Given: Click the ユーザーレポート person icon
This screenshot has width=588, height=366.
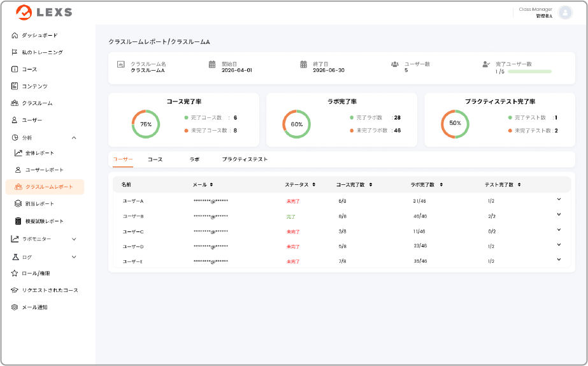Looking at the screenshot, I should tap(18, 170).
